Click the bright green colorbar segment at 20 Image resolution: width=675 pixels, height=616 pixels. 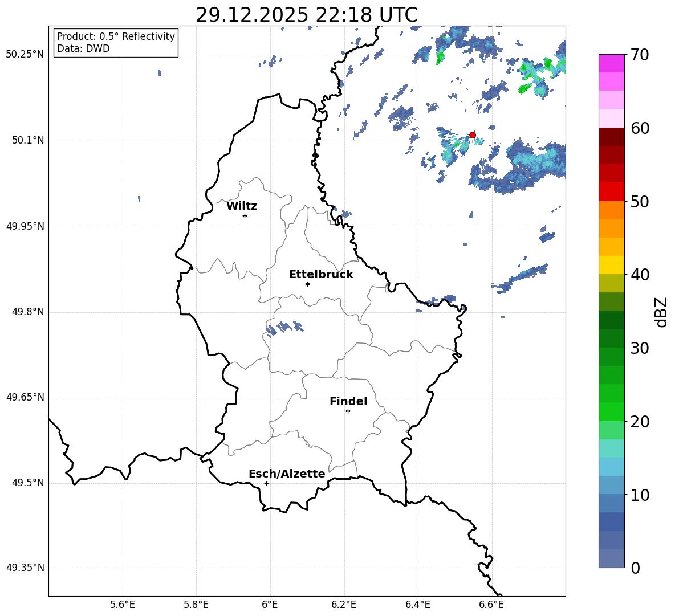pyautogui.click(x=611, y=412)
